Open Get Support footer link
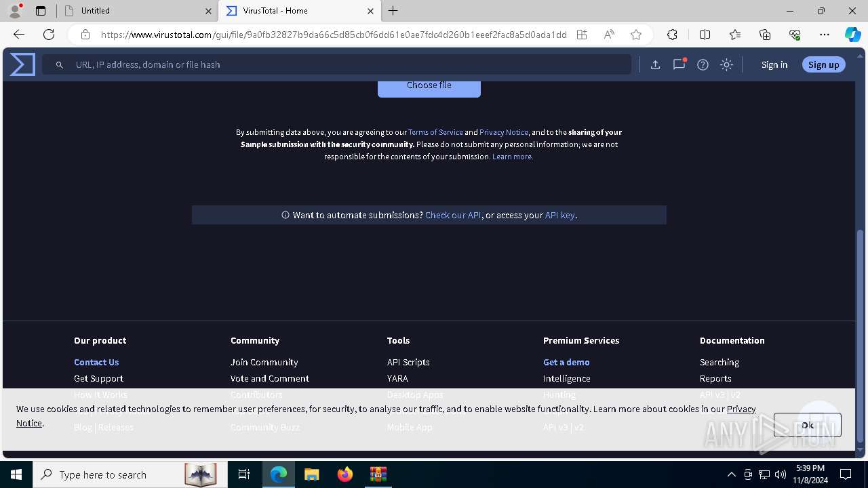Screen dimensions: 868x488 (98, 378)
